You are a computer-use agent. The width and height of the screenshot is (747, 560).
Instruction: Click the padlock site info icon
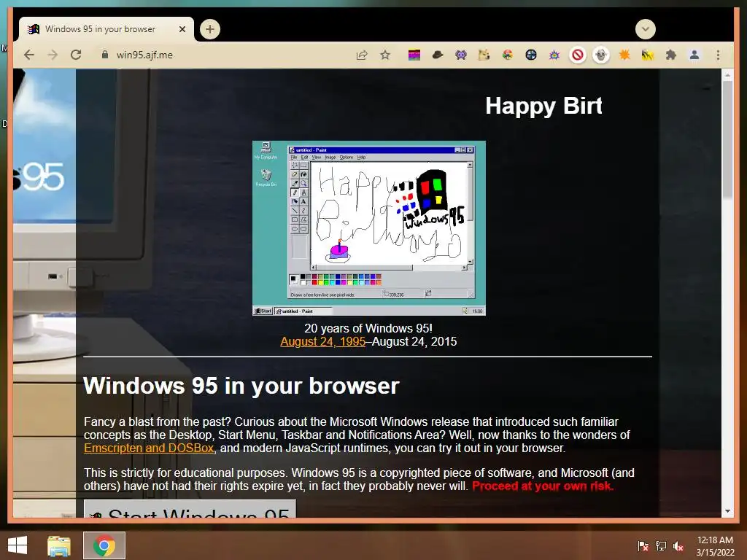[105, 55]
